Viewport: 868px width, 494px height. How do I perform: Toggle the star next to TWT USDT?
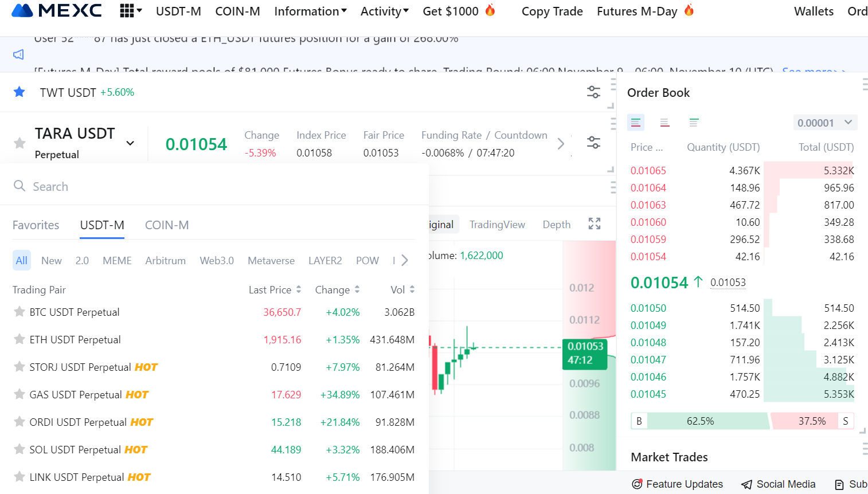(x=19, y=92)
